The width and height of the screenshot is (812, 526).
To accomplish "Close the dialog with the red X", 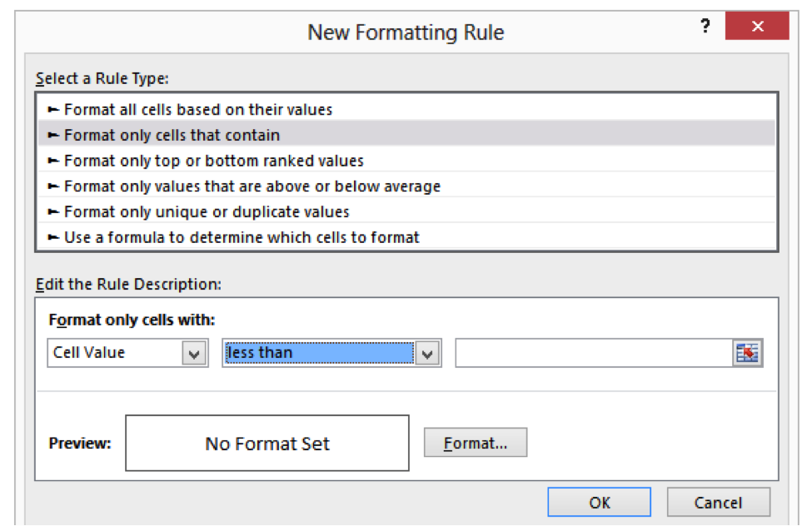I will [x=757, y=26].
